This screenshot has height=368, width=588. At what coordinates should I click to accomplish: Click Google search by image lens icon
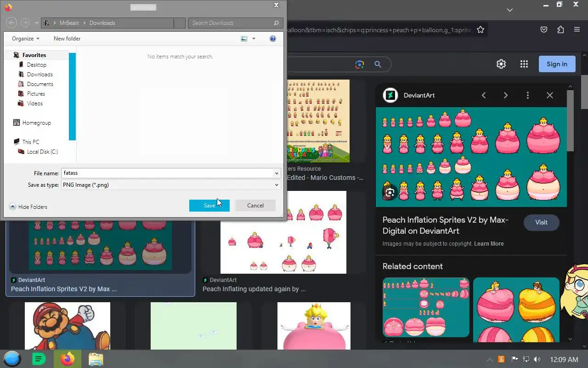point(359,64)
